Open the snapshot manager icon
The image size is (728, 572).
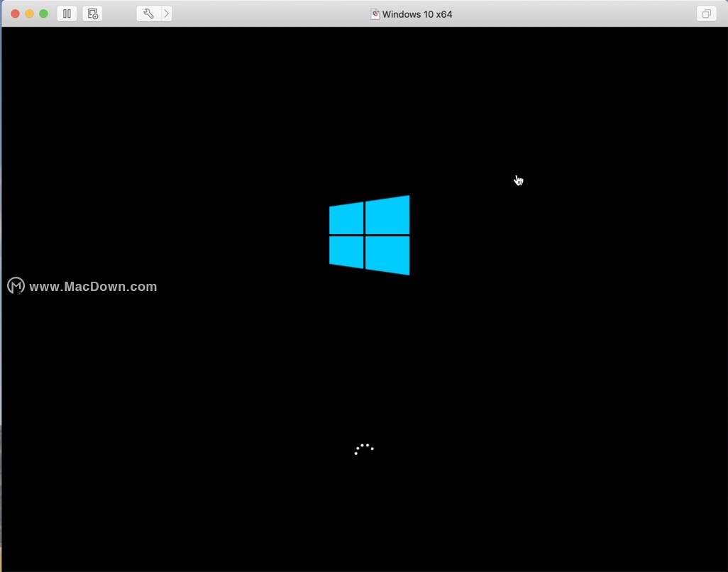point(92,14)
